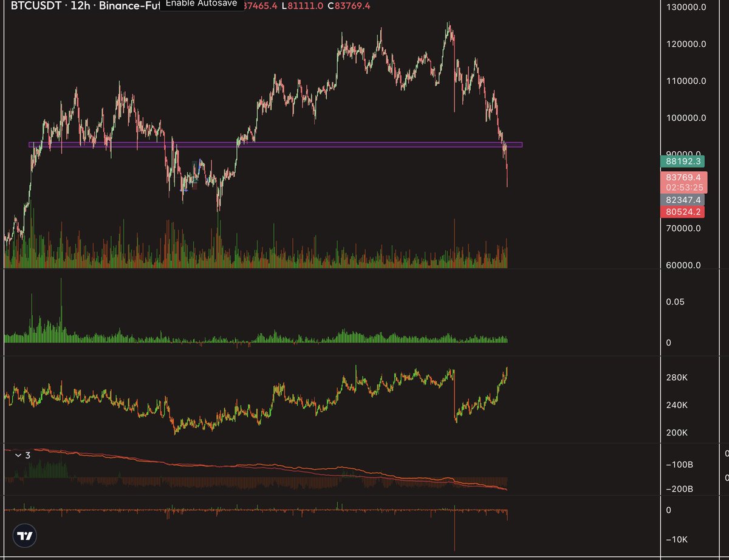The image size is (729, 560).
Task: Click the 100000.0 price scale label
Action: pos(686,118)
